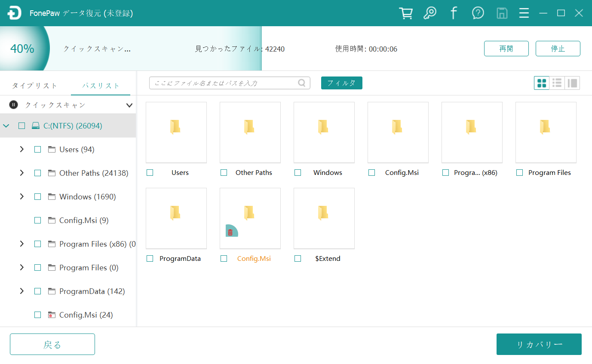Image resolution: width=592 pixels, height=364 pixels.
Task: Open the ProgramData folder thumbnail
Action: point(176,218)
